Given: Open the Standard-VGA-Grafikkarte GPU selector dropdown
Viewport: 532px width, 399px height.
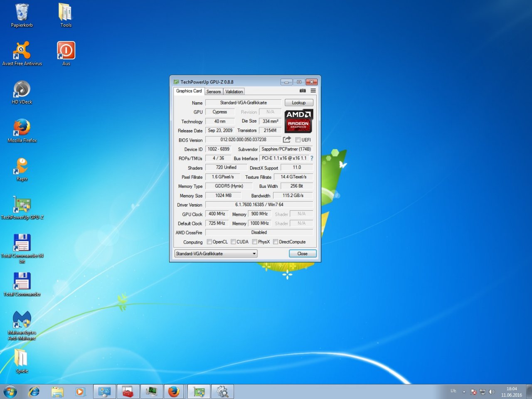Looking at the screenshot, I should [x=216, y=254].
